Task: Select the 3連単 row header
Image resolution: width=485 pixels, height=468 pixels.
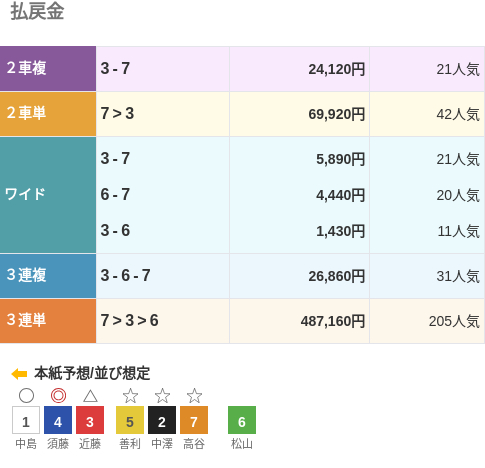Action: (x=48, y=321)
